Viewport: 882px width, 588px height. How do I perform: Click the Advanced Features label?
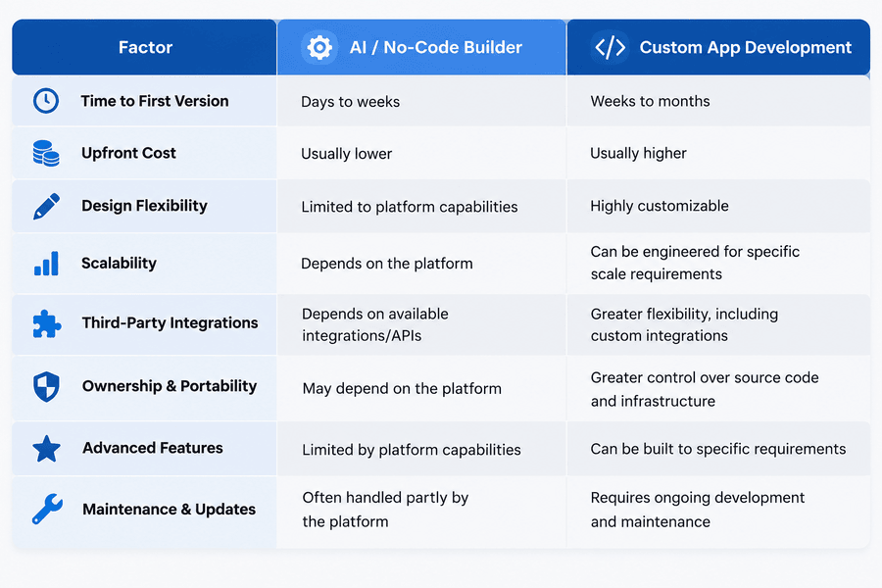(x=153, y=448)
